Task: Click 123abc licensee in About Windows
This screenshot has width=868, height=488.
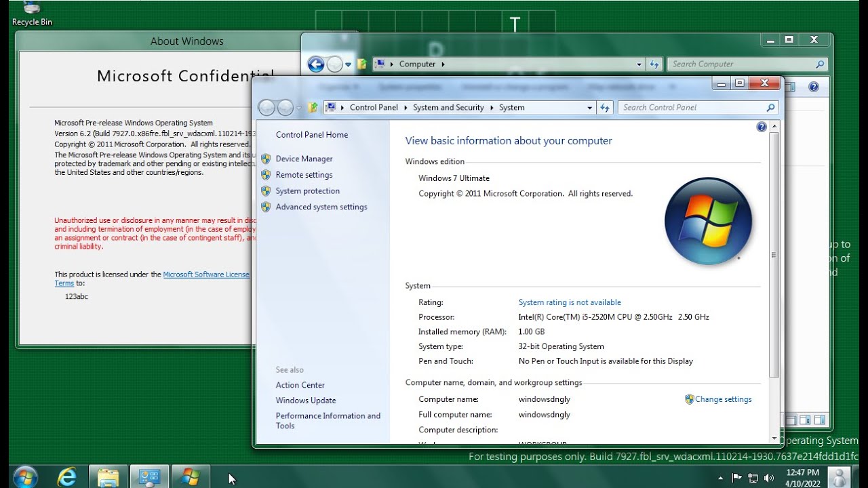Action: click(x=77, y=297)
